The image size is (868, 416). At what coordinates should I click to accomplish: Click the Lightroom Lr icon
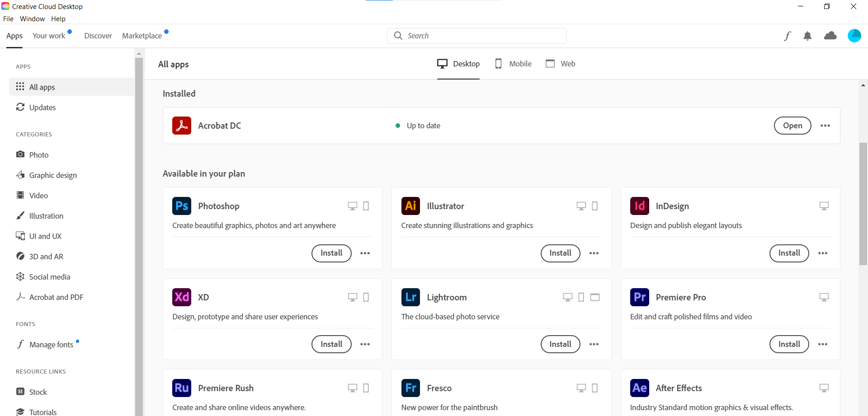pyautogui.click(x=410, y=297)
